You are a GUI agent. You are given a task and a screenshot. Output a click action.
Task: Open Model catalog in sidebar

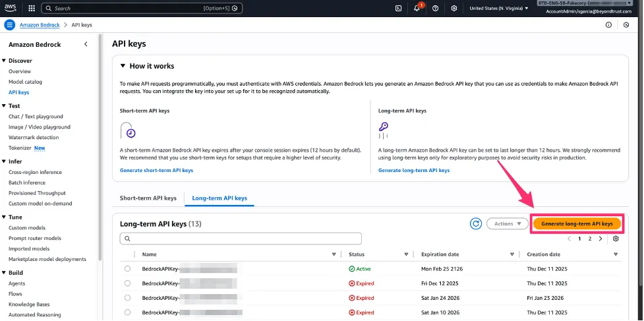(26, 82)
